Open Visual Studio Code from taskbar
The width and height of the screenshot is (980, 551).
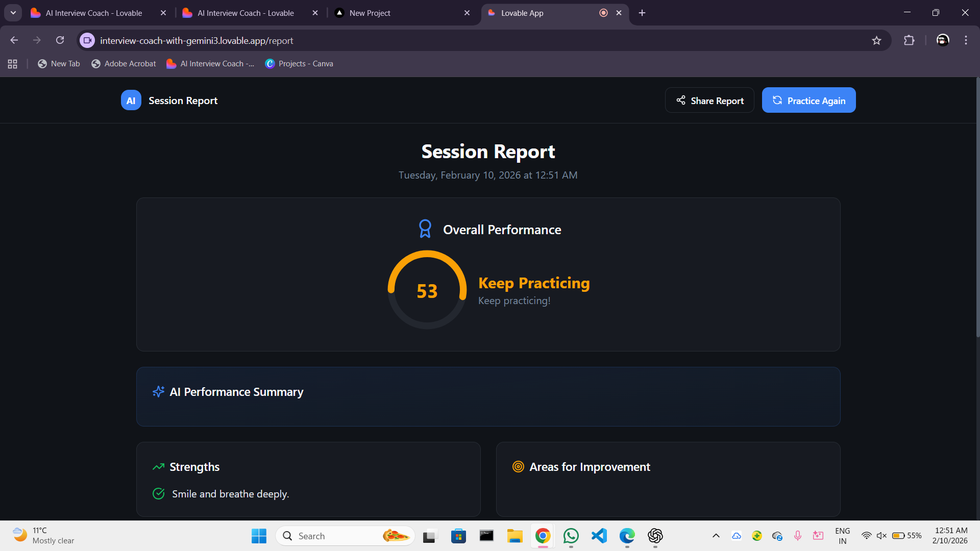(599, 536)
